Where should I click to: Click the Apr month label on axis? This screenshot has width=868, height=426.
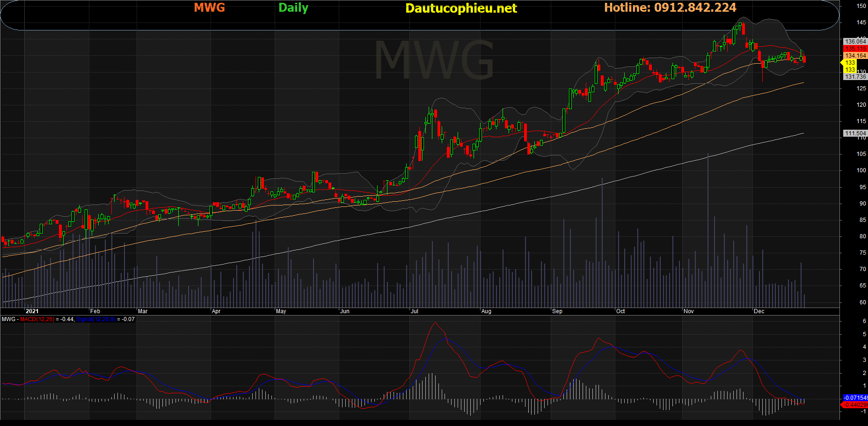(216, 311)
